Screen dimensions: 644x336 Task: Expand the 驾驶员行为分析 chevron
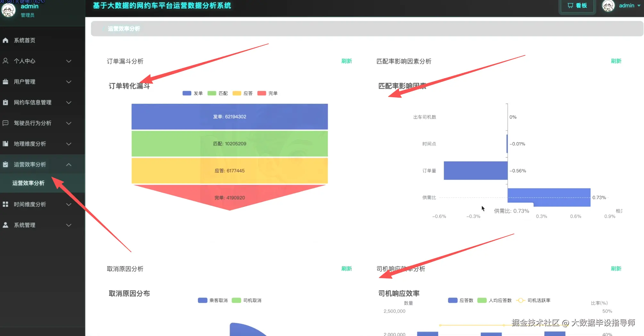tap(69, 123)
